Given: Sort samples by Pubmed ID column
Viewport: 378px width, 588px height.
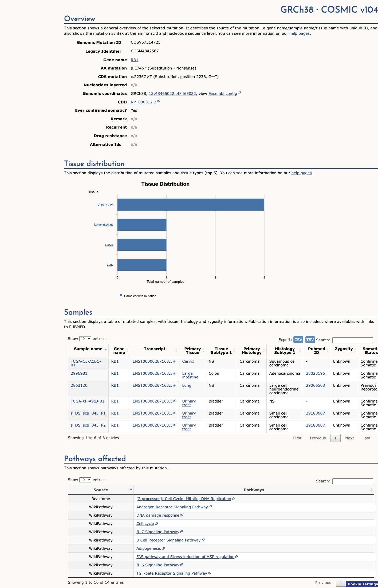Looking at the screenshot, I should (x=317, y=351).
